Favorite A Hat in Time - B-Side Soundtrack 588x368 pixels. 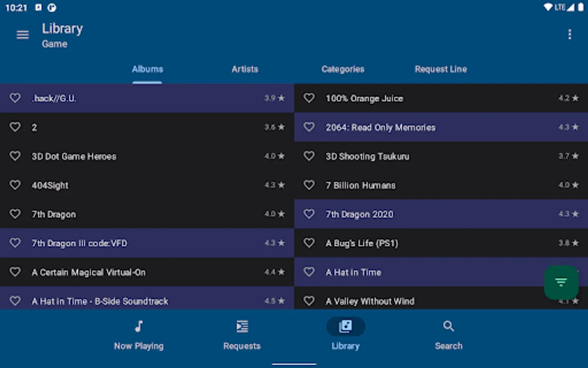click(15, 301)
